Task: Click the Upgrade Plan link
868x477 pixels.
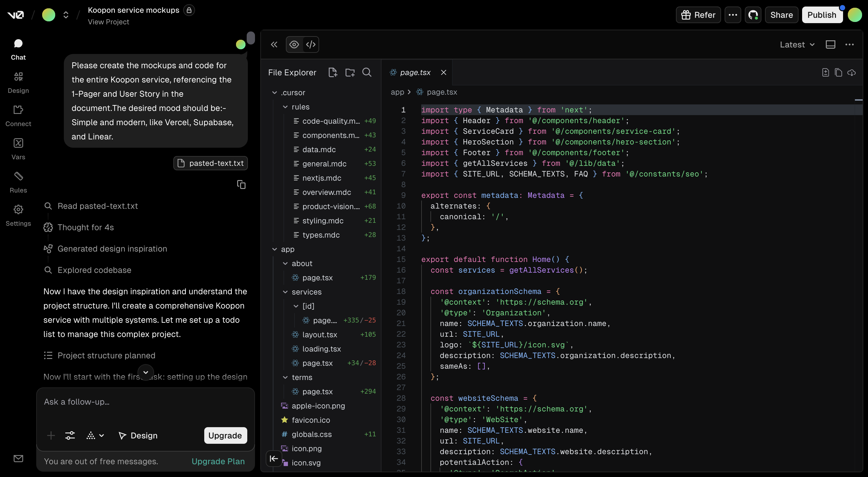Action: (218, 461)
